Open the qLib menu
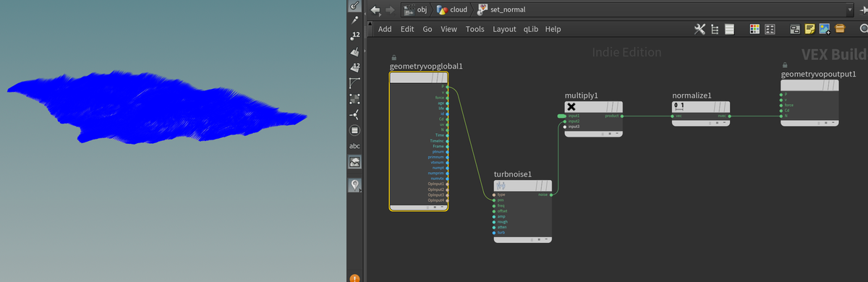 (531, 29)
